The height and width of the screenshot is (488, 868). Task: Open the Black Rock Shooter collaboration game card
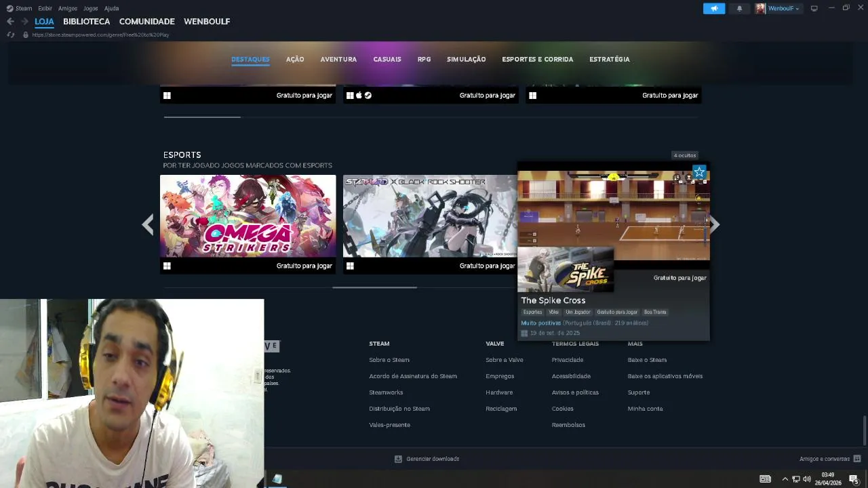point(430,224)
